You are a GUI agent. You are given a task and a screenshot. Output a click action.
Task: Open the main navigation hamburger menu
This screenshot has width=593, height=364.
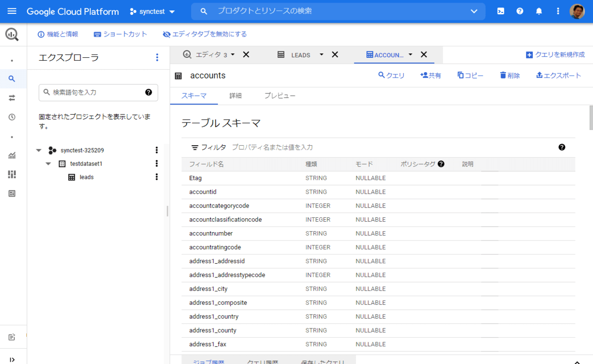(12, 11)
